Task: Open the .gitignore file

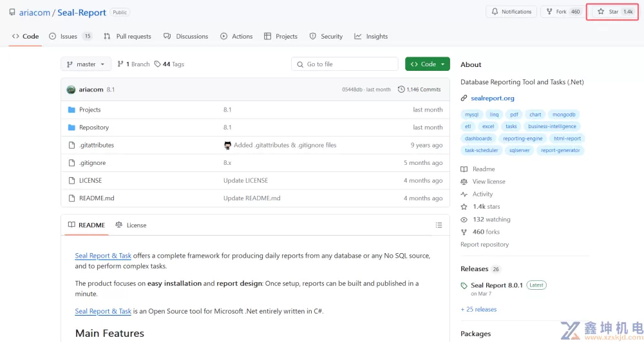Action: click(x=92, y=163)
